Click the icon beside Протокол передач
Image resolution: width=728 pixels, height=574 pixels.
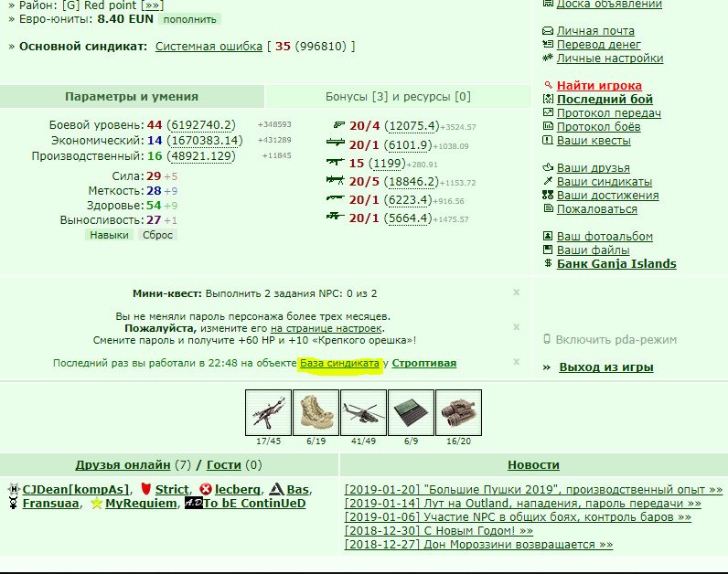click(x=548, y=112)
